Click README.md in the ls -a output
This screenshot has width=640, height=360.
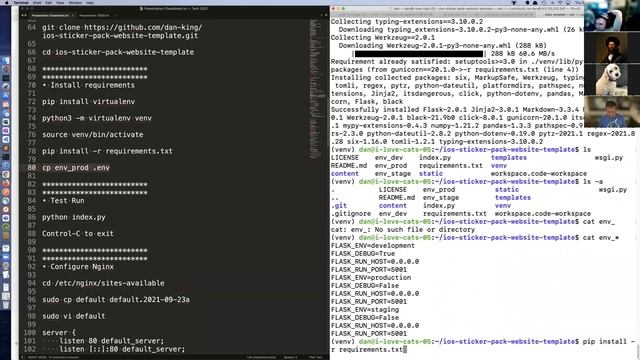[397, 198]
